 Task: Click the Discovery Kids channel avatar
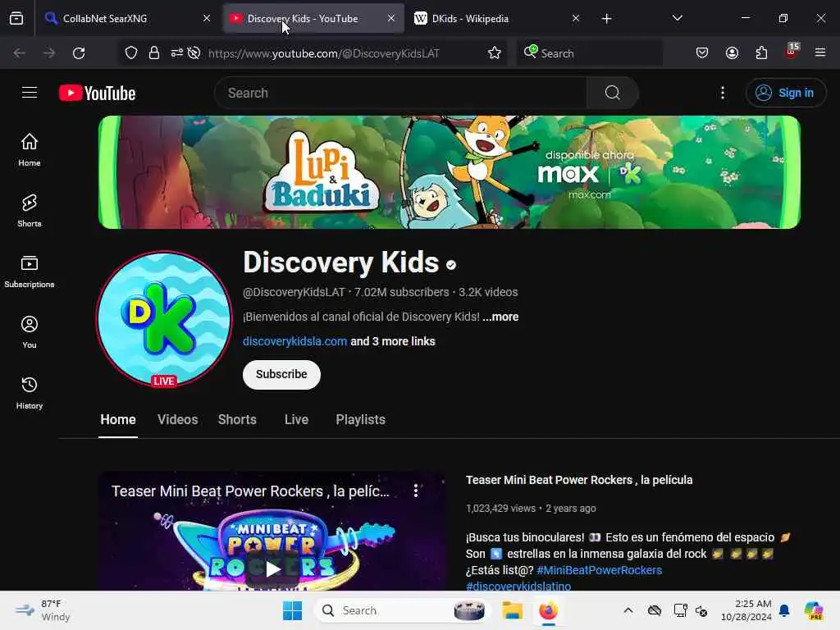164,319
